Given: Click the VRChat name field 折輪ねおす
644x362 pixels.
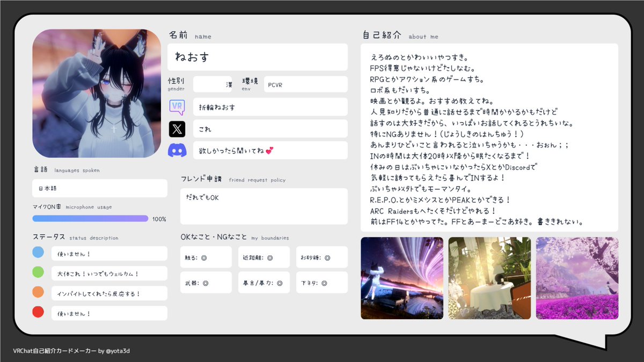Looking at the screenshot, I should pos(270,107).
